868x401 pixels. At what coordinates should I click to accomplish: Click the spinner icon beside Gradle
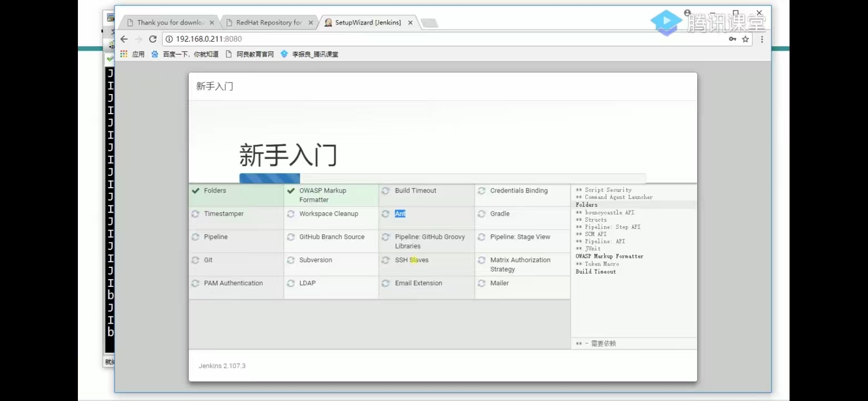click(x=481, y=214)
